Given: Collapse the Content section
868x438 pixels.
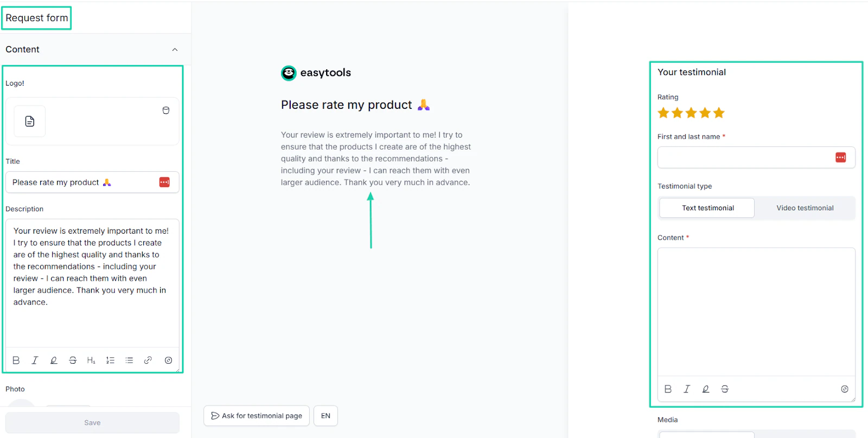Looking at the screenshot, I should click(175, 50).
